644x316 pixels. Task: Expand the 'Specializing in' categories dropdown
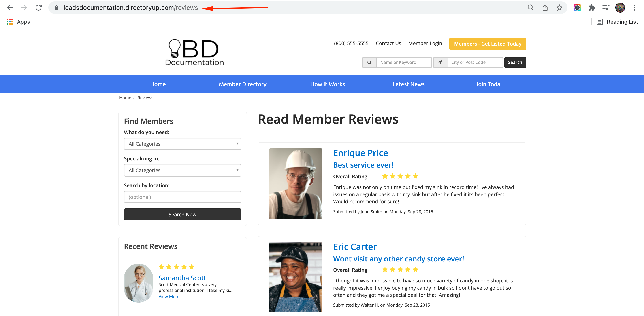coord(182,170)
